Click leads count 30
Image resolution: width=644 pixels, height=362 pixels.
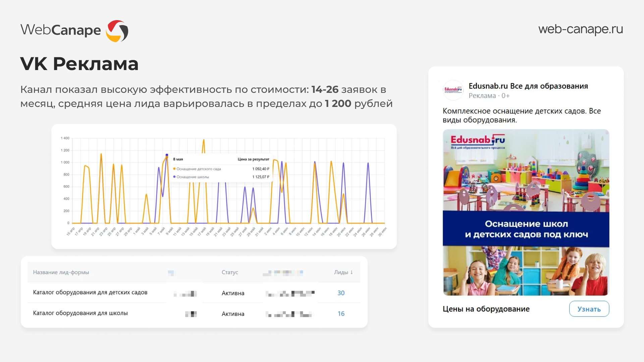point(341,293)
